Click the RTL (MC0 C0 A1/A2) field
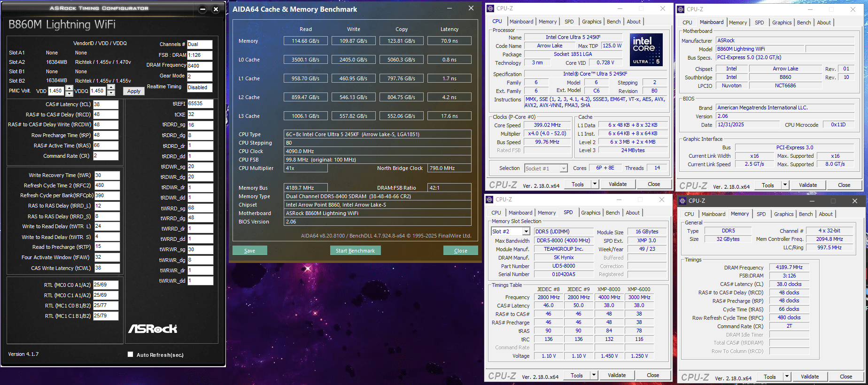Image resolution: width=868 pixels, height=385 pixels. 106,285
